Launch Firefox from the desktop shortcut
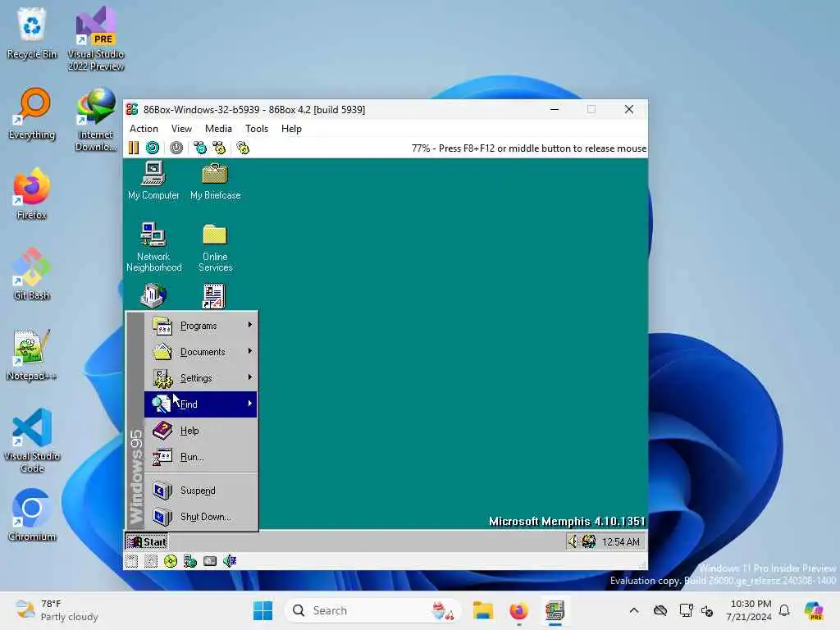The width and height of the screenshot is (840, 630). point(32,194)
